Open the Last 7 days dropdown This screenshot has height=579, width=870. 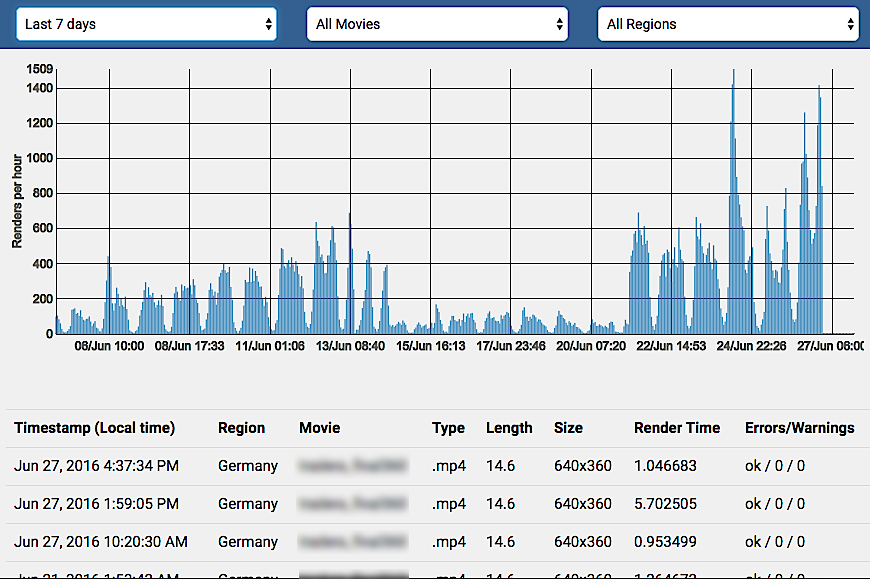point(146,24)
